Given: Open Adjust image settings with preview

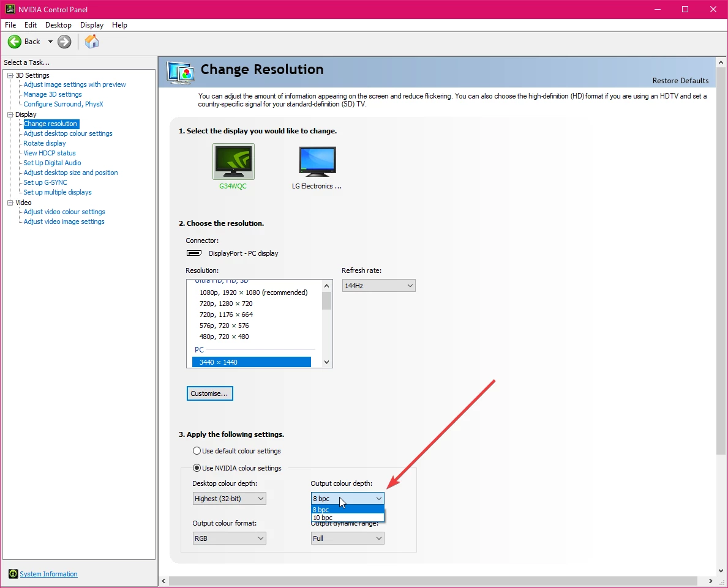Looking at the screenshot, I should click(75, 84).
